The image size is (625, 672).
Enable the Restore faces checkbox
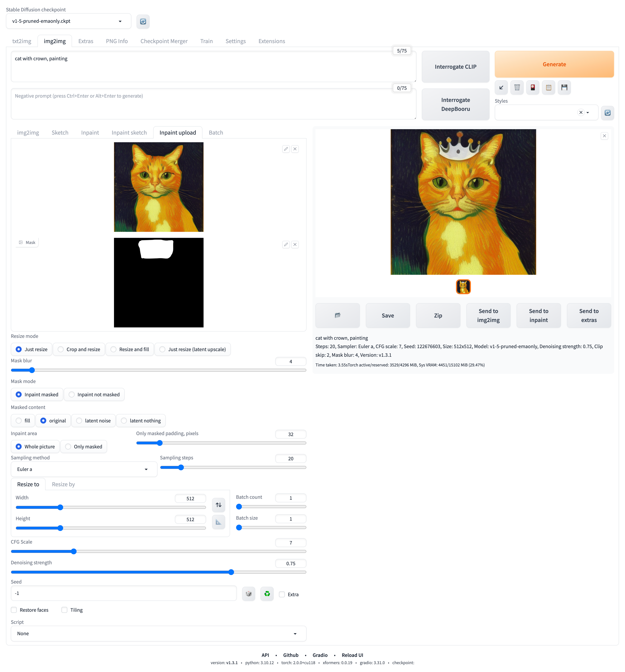(x=14, y=610)
